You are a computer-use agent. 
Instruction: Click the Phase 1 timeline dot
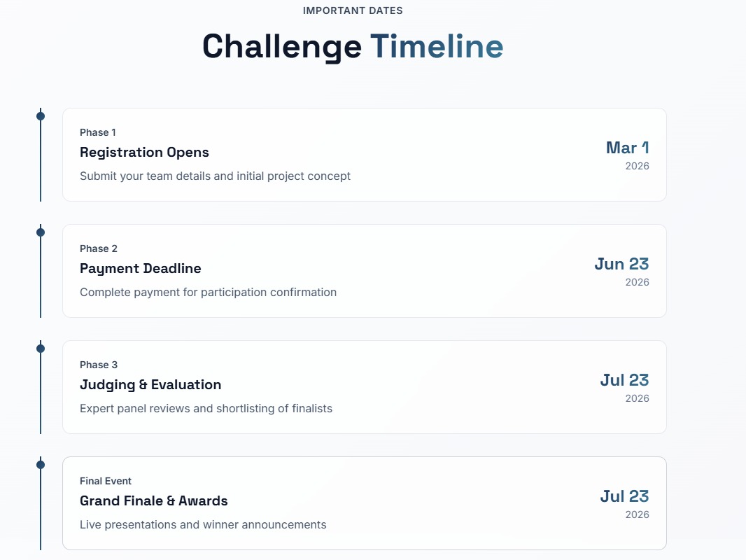[41, 116]
